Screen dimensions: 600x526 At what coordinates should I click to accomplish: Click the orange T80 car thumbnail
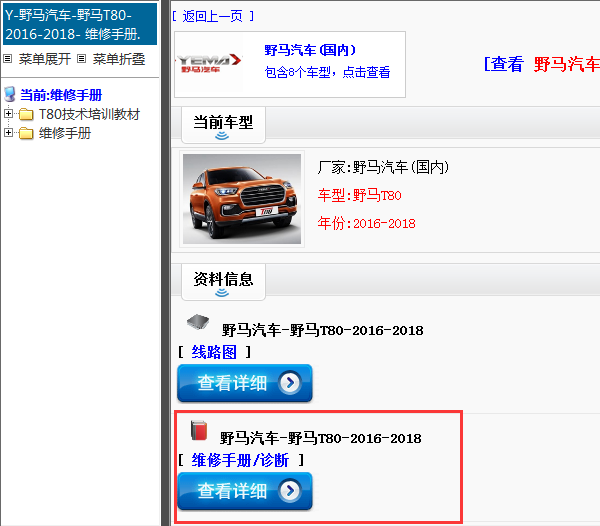point(242,199)
